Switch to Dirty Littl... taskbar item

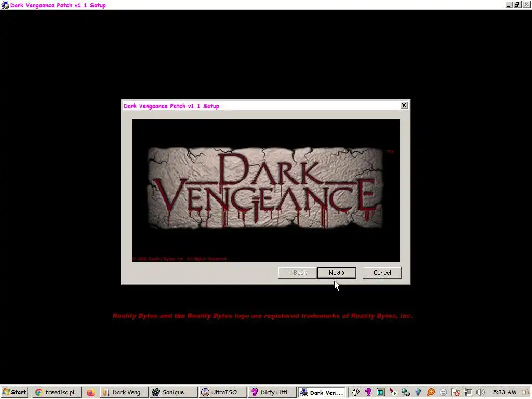coord(271,392)
